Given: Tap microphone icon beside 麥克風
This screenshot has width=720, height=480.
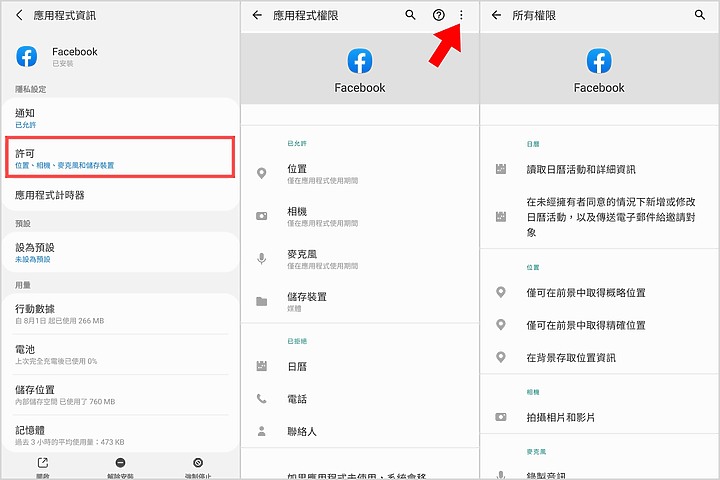Looking at the screenshot, I should point(262,259).
